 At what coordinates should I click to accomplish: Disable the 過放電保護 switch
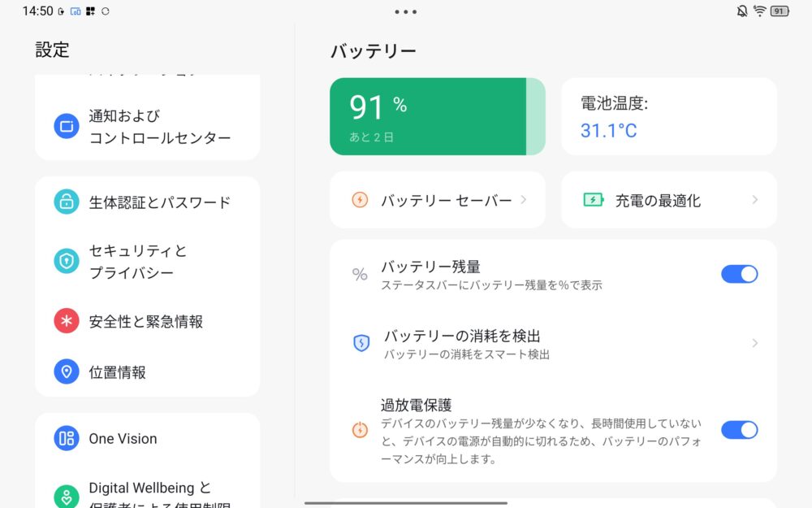point(739,430)
